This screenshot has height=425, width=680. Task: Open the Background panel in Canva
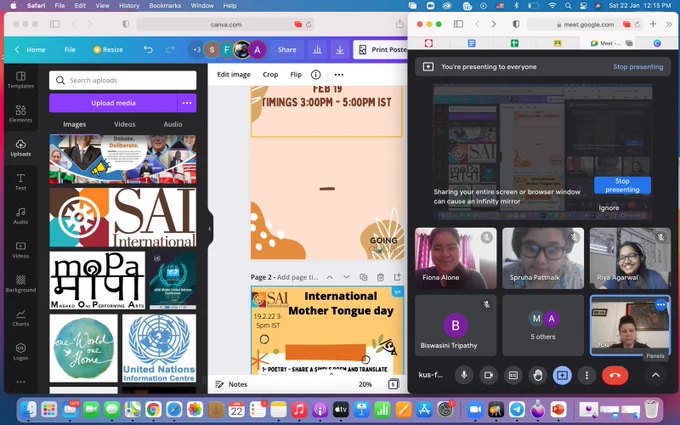pyautogui.click(x=20, y=284)
